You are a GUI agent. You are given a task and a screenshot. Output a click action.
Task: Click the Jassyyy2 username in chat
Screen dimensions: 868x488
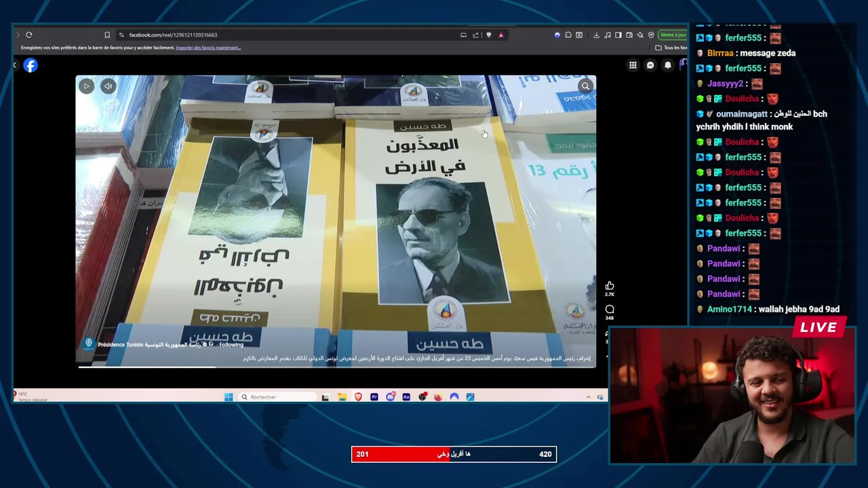coord(725,83)
